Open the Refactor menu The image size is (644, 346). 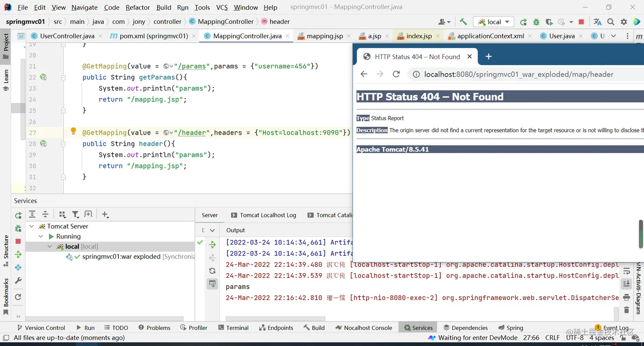(138, 7)
